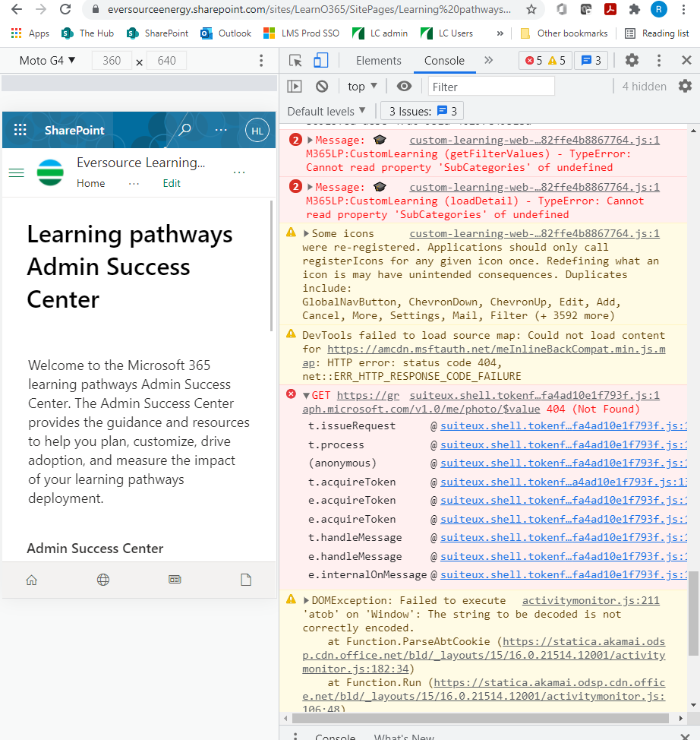
Task: Clear the console messages
Action: click(x=322, y=86)
